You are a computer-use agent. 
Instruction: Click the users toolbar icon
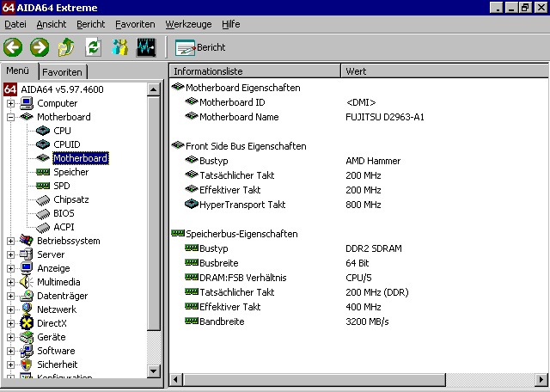[x=119, y=47]
